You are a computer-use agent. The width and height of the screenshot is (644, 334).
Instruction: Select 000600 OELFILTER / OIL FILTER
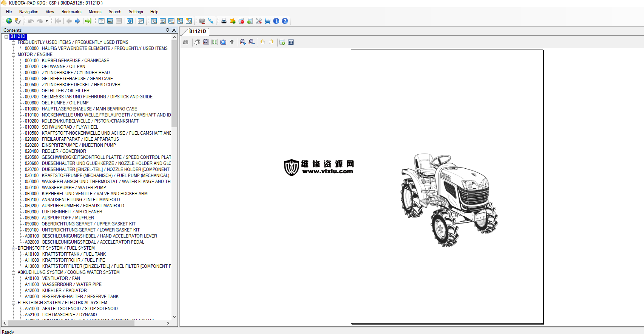pos(57,91)
